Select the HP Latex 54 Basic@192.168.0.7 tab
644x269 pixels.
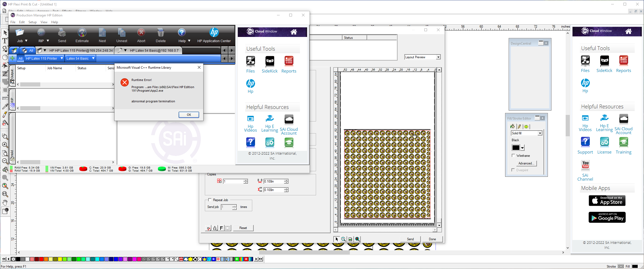148,50
